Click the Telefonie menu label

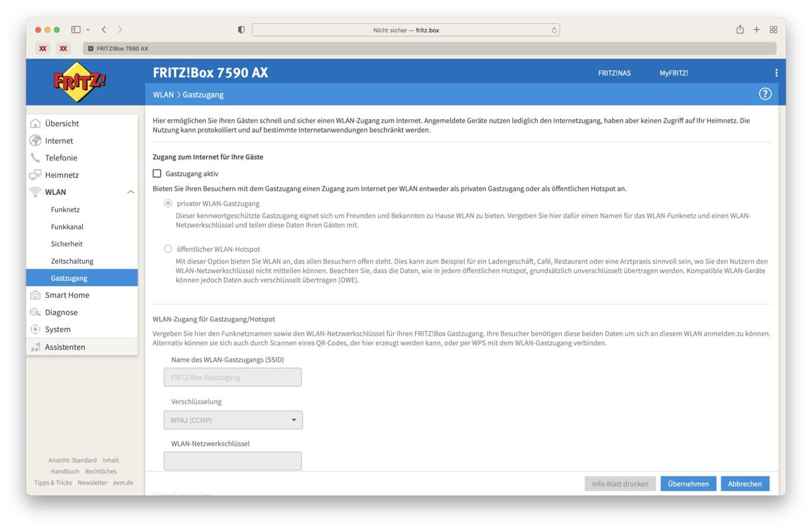pos(61,158)
